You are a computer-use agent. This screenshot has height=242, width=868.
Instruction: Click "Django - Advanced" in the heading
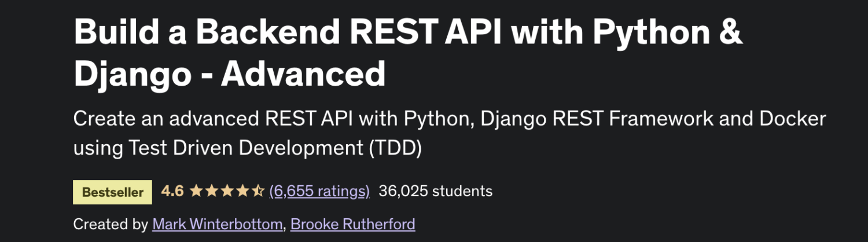pyautogui.click(x=230, y=74)
